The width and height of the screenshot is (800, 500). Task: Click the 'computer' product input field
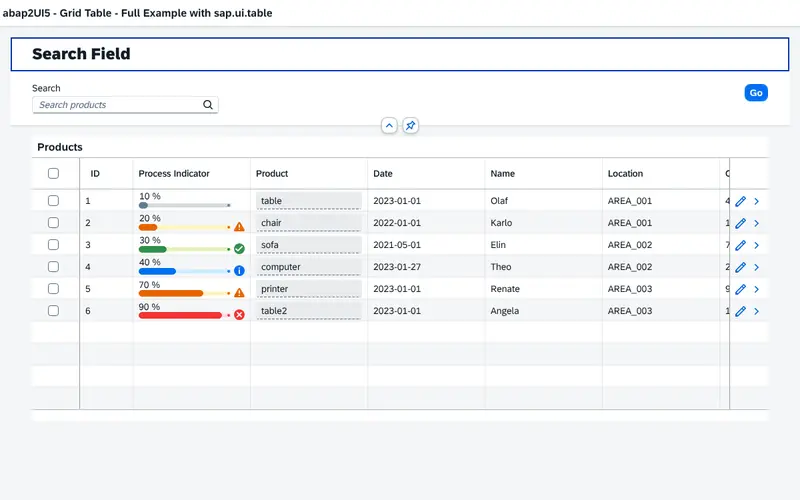pos(309,266)
